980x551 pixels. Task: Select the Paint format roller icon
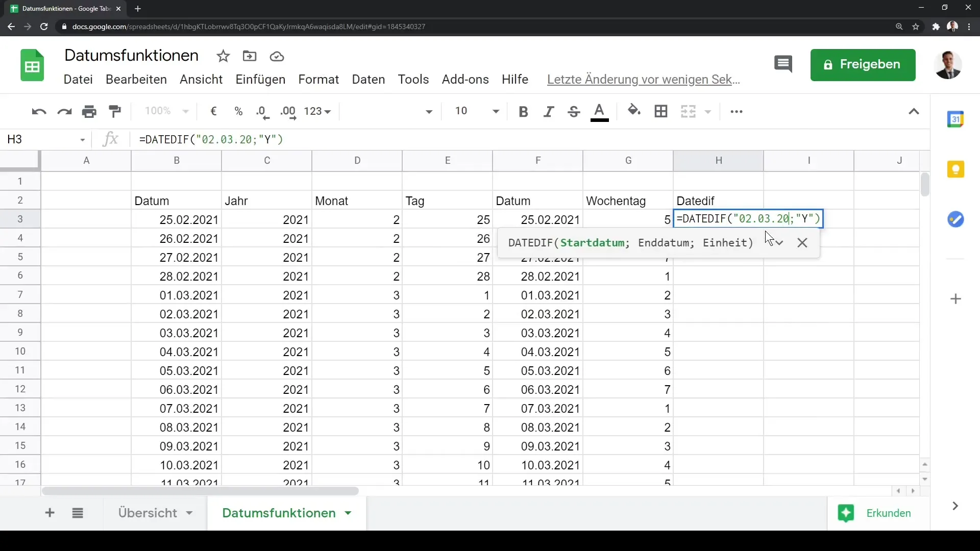pos(115,111)
